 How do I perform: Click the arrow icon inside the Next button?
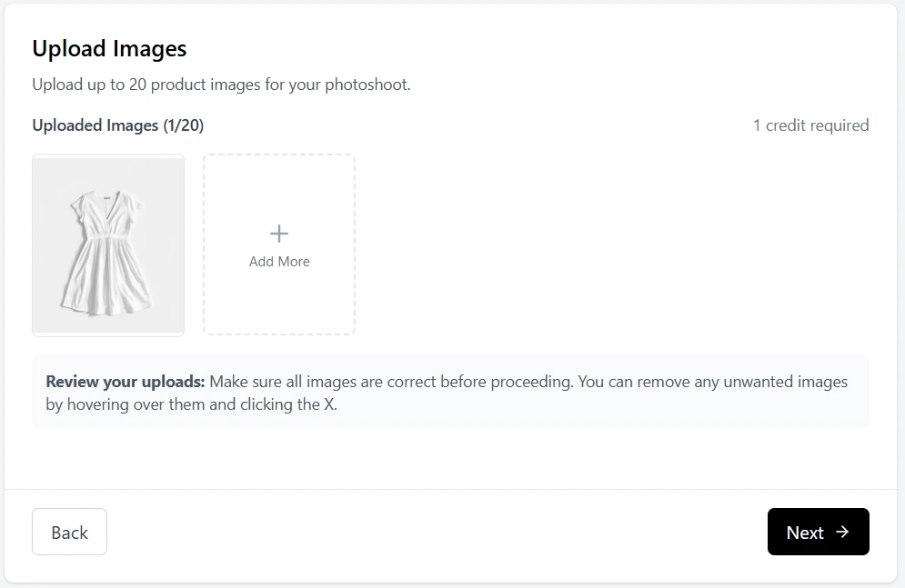tap(844, 532)
